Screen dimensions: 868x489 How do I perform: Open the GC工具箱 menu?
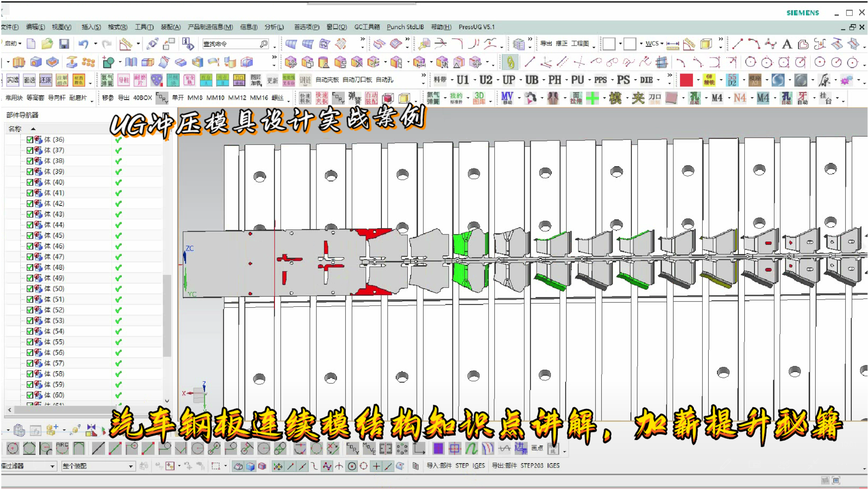(x=367, y=27)
